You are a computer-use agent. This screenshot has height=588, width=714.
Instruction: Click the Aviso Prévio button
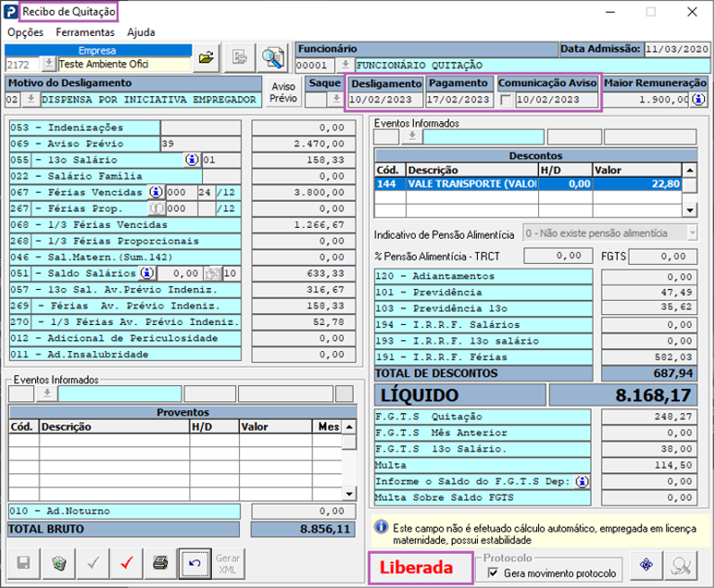pos(283,92)
